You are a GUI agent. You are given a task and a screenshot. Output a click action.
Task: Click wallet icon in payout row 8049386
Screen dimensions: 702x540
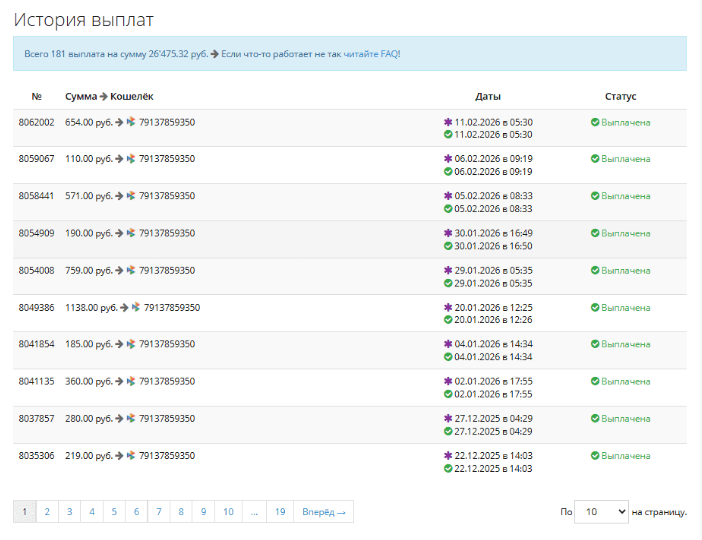[x=135, y=308]
